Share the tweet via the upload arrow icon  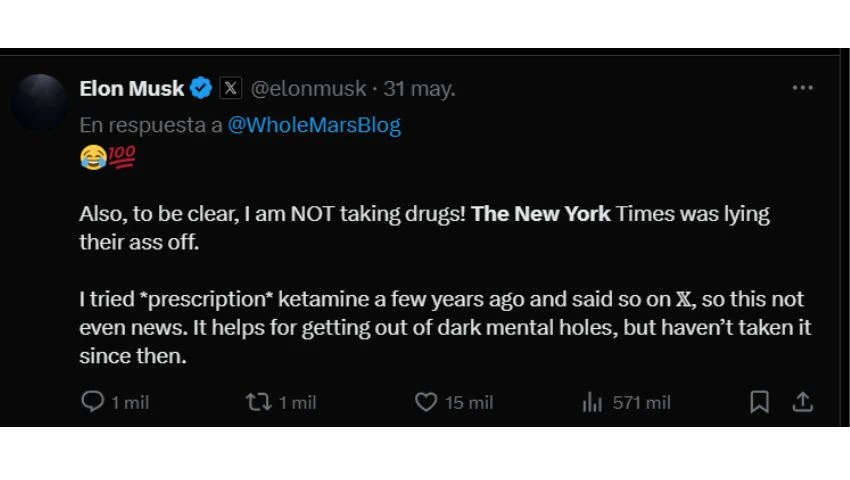(802, 402)
